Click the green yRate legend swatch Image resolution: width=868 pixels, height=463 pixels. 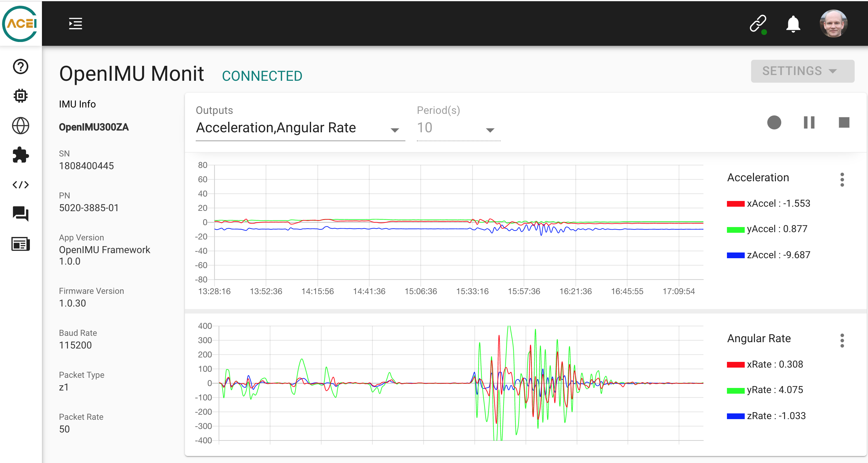736,390
